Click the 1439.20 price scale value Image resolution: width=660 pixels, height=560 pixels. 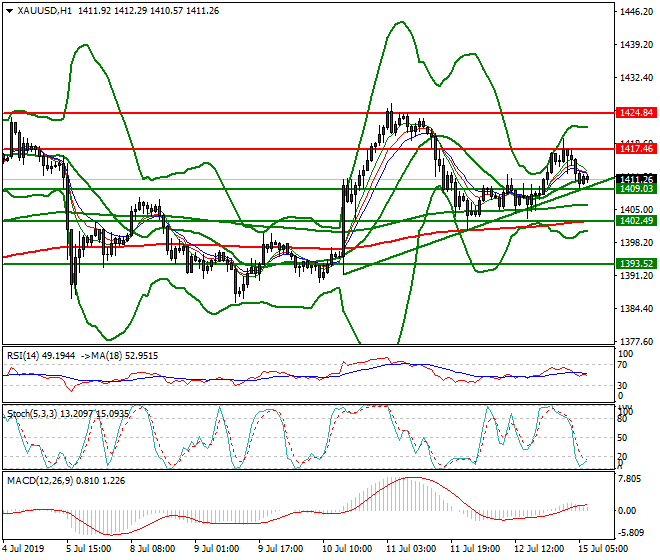pyautogui.click(x=636, y=45)
